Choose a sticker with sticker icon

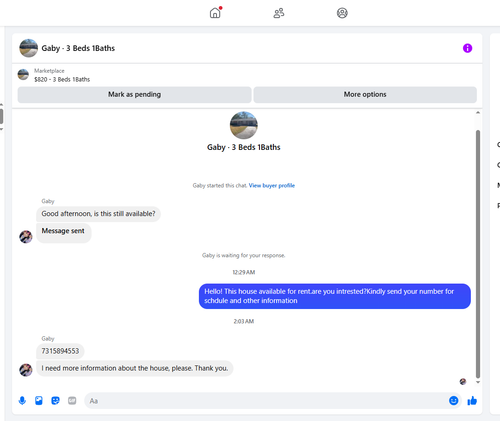click(55, 400)
